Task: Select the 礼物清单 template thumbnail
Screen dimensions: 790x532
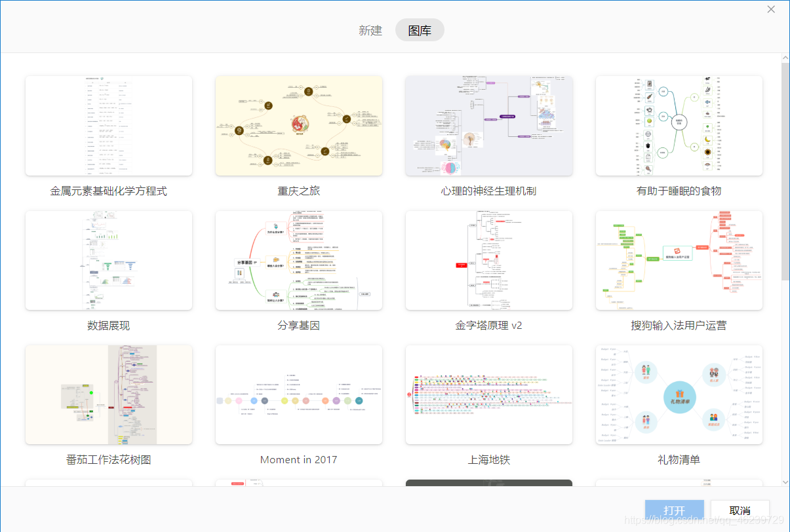Action: click(x=679, y=395)
